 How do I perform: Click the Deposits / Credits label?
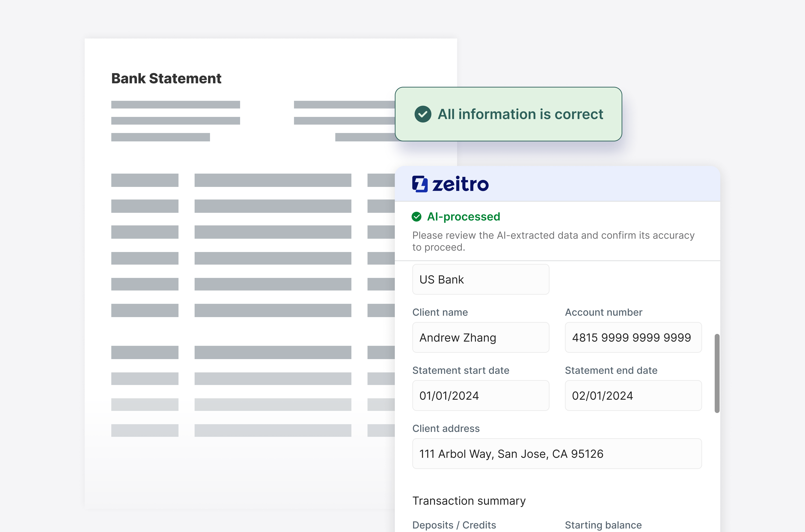(454, 525)
